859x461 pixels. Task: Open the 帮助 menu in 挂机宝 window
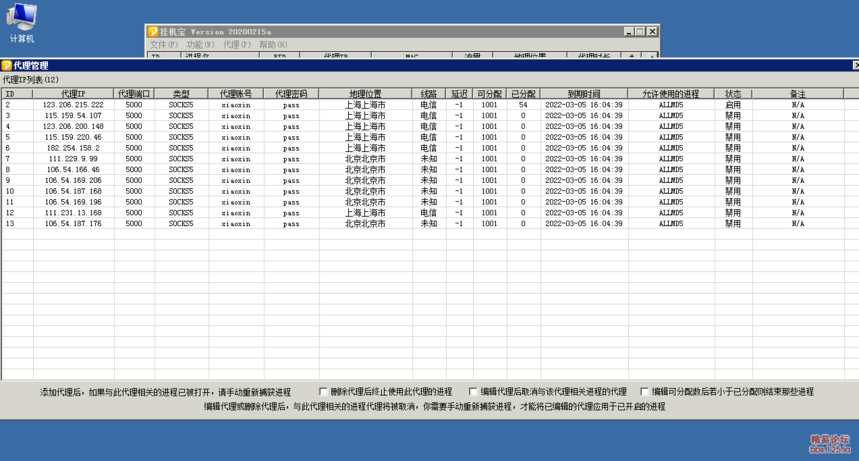click(273, 44)
